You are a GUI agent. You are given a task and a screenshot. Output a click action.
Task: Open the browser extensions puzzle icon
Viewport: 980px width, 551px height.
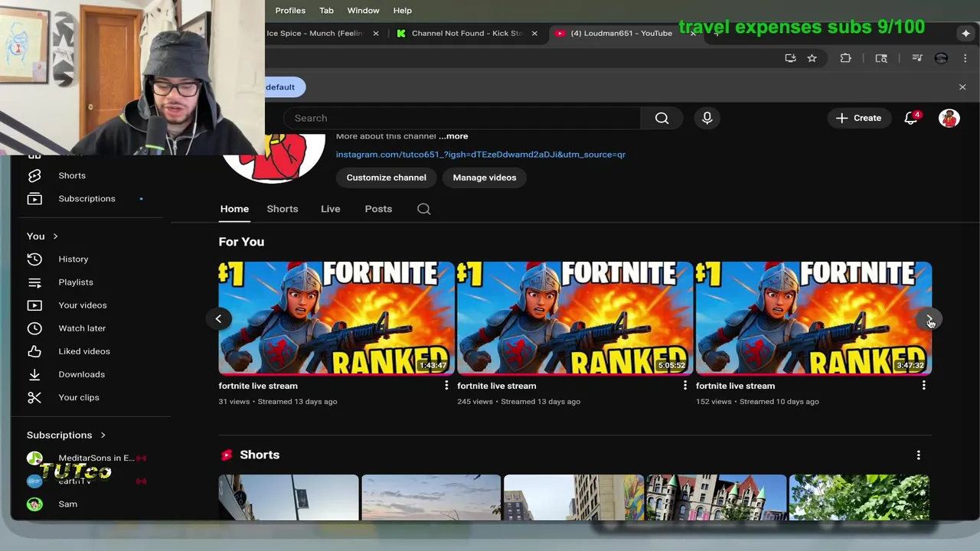tap(845, 58)
